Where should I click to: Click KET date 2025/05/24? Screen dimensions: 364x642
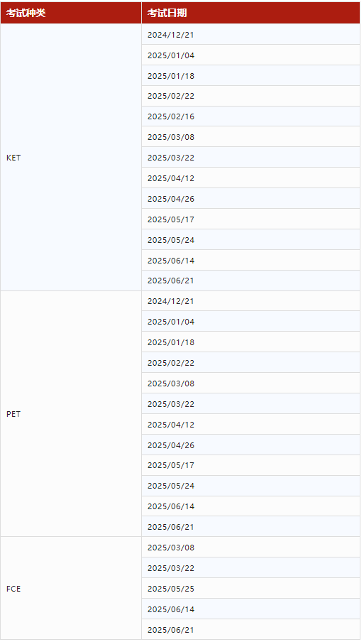pos(250,239)
